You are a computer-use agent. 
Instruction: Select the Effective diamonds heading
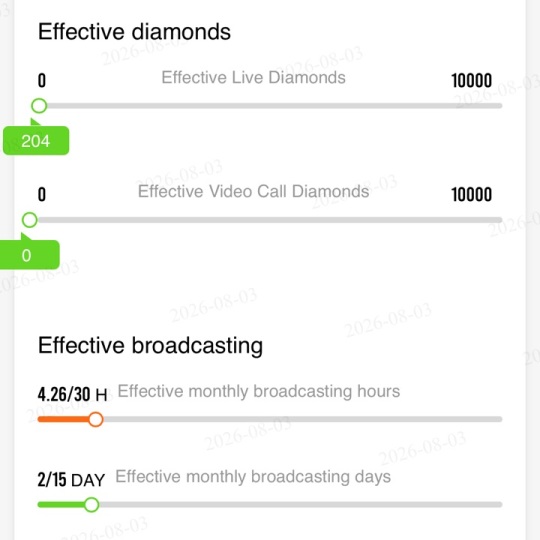point(134,32)
